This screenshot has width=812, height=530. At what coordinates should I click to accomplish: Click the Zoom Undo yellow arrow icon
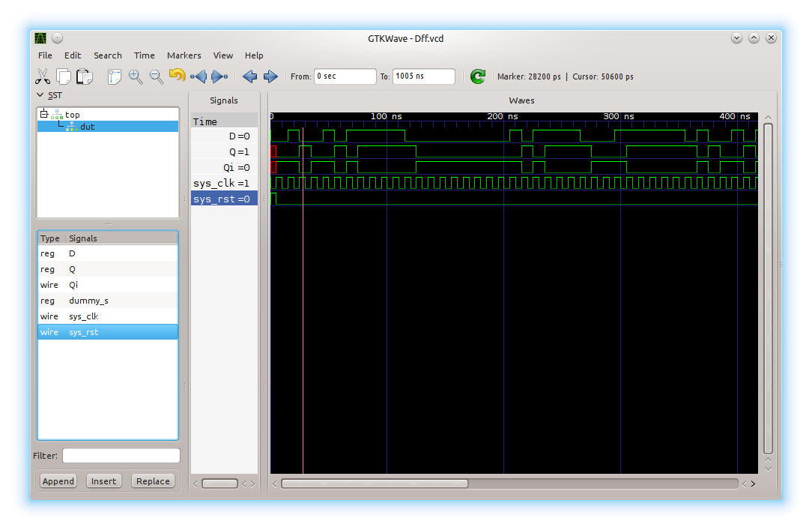[177, 76]
